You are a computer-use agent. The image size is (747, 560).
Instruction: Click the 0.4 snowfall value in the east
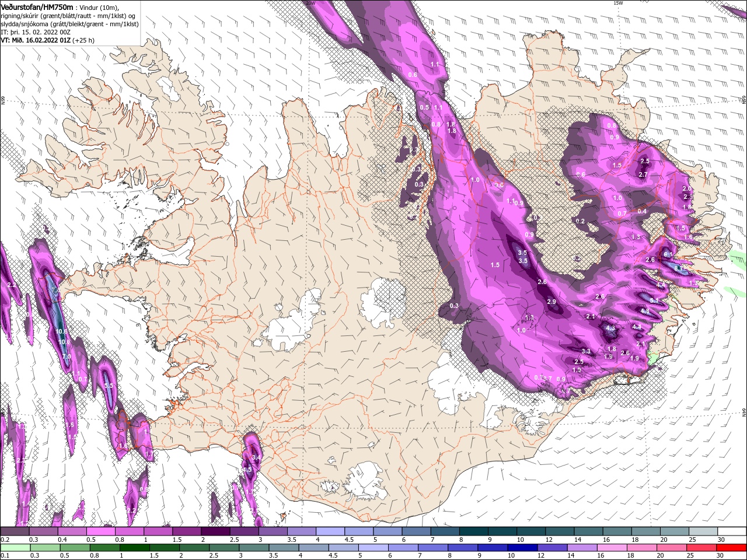coord(642,211)
